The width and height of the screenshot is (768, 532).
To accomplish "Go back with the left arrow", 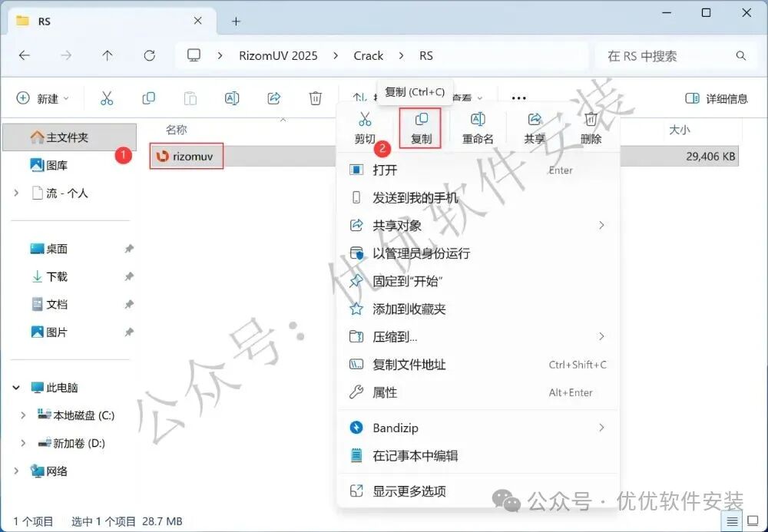I will 24,56.
